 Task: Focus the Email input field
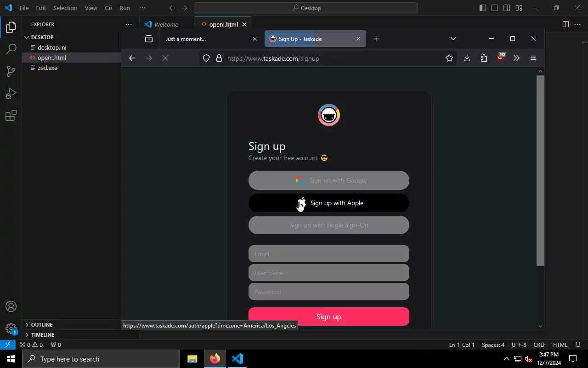[329, 254]
